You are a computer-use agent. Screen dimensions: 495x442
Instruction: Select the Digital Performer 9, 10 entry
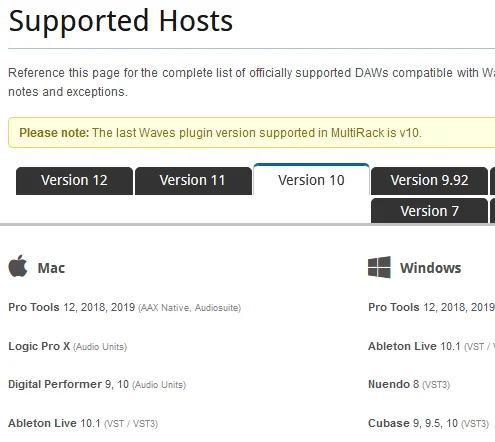97,384
